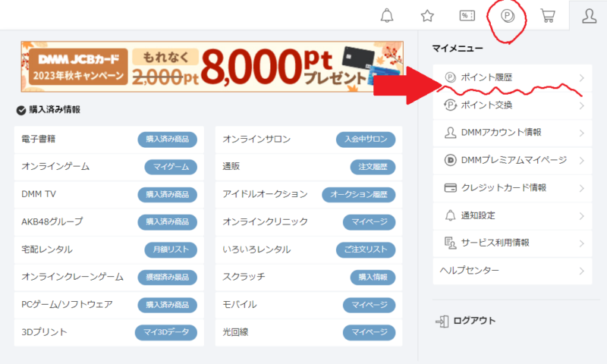607x364 pixels.
Task: Click the credit card icon in My Menu
Action: click(449, 187)
